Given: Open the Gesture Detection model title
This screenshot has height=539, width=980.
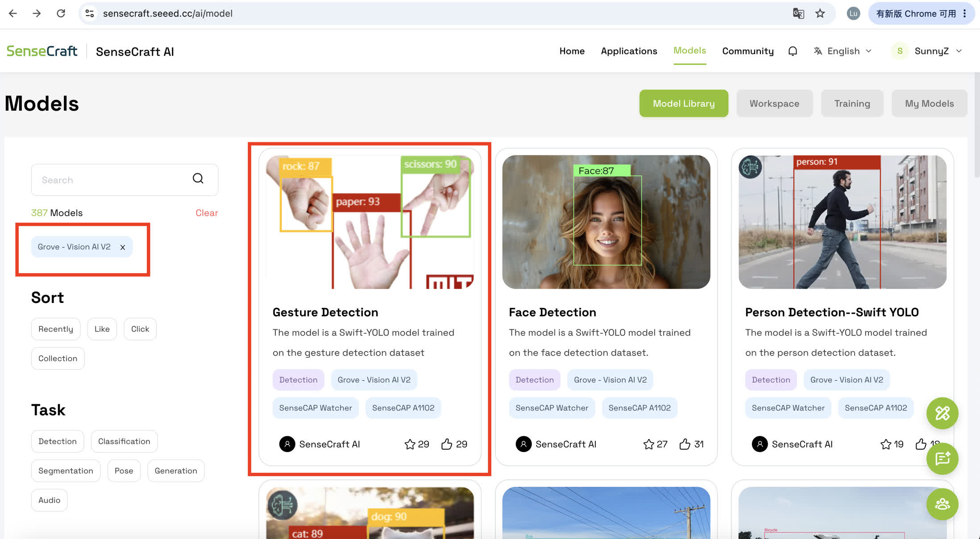Looking at the screenshot, I should pyautogui.click(x=325, y=312).
